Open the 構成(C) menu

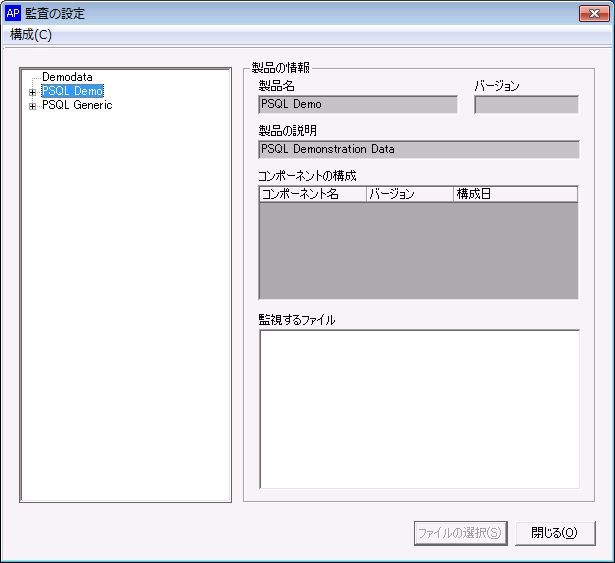click(x=31, y=35)
